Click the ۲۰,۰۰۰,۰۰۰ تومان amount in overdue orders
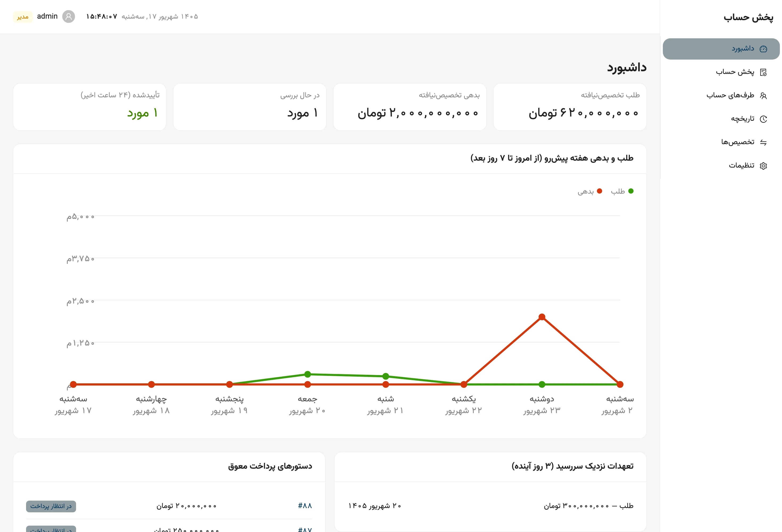782x532 pixels. [x=186, y=506]
